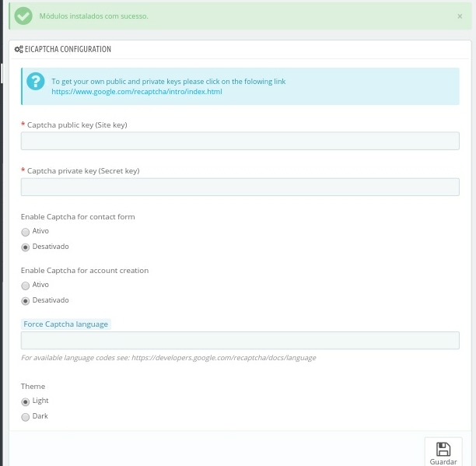Viewport: 476px width, 466px height.
Task: Click the blue question mark info icon
Action: (x=35, y=82)
